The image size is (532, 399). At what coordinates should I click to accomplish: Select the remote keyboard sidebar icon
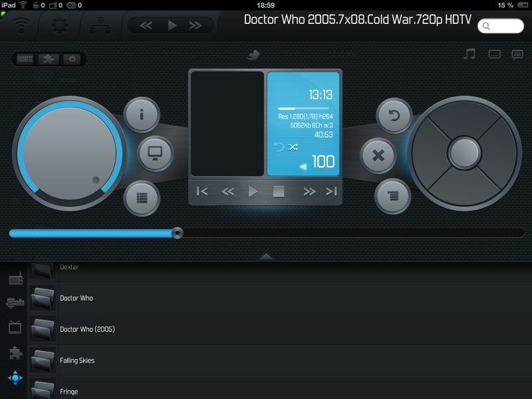point(15,279)
